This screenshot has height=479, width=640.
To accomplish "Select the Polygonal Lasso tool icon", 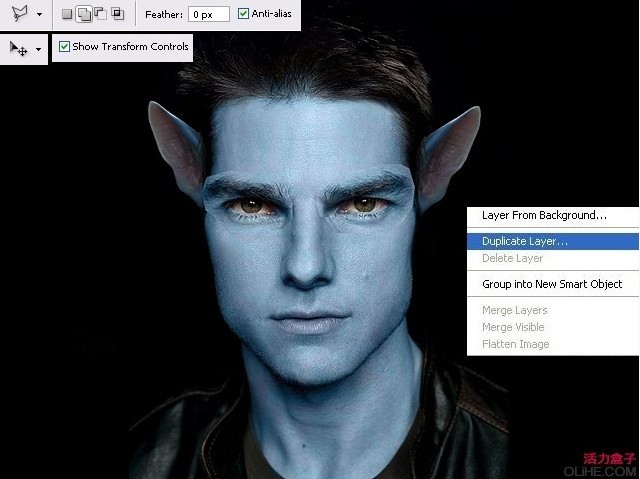I will 19,14.
